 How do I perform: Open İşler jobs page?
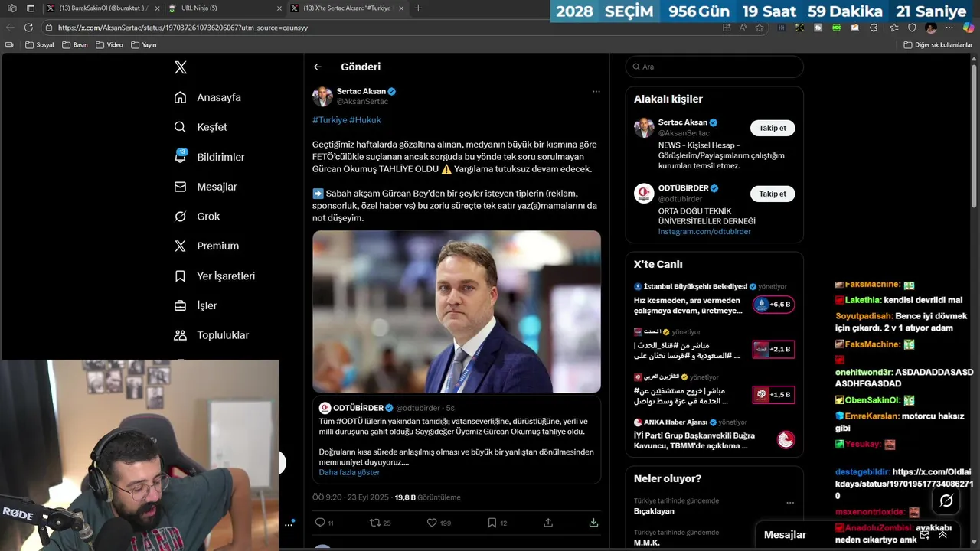point(195,305)
